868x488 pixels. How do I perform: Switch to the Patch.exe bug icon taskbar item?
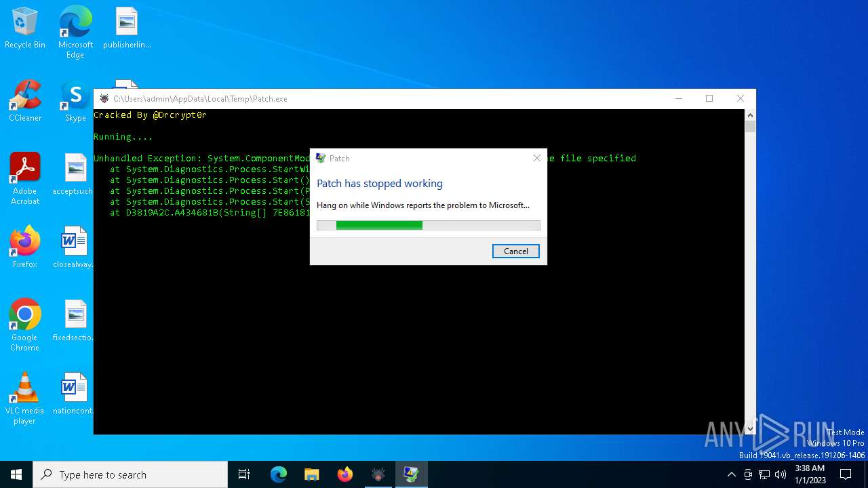tap(378, 474)
